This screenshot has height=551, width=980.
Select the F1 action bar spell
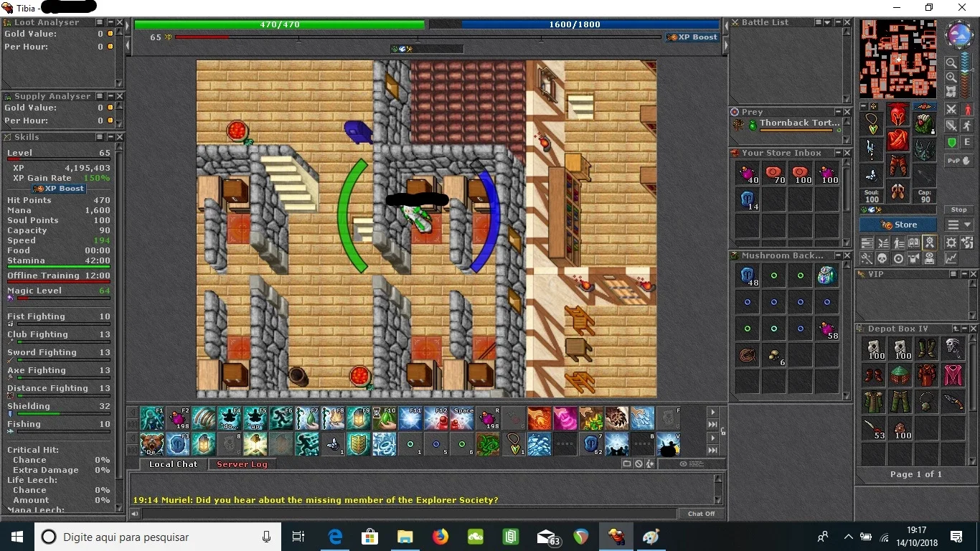(x=152, y=418)
